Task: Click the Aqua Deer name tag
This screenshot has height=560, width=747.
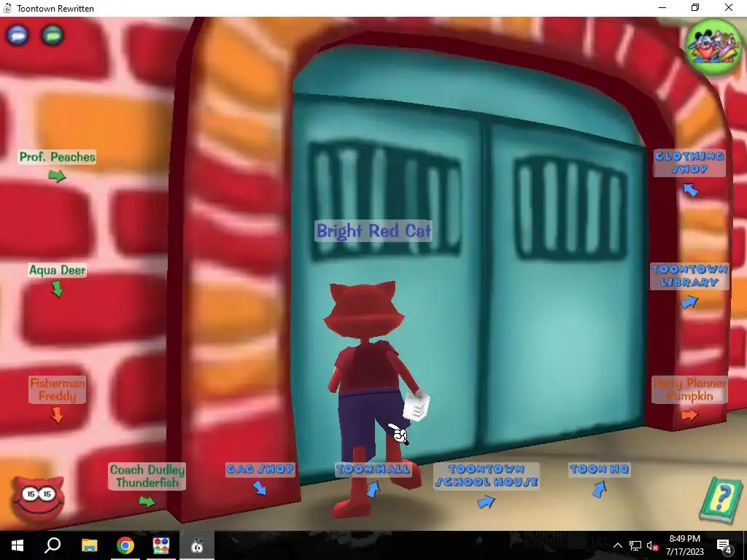Action: coord(57,270)
